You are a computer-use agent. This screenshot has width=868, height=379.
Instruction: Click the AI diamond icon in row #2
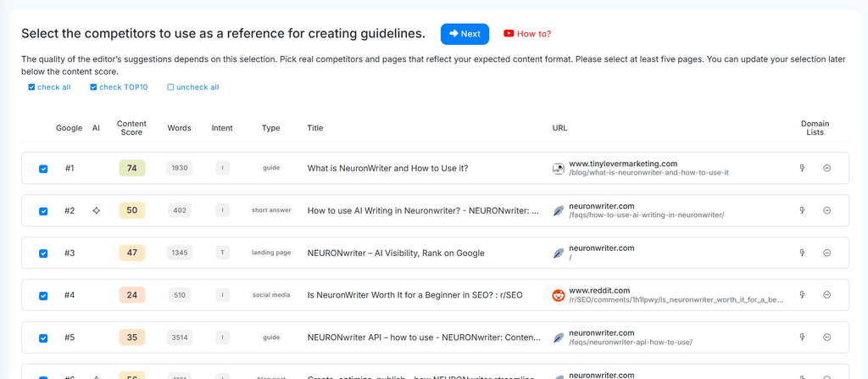click(x=97, y=210)
